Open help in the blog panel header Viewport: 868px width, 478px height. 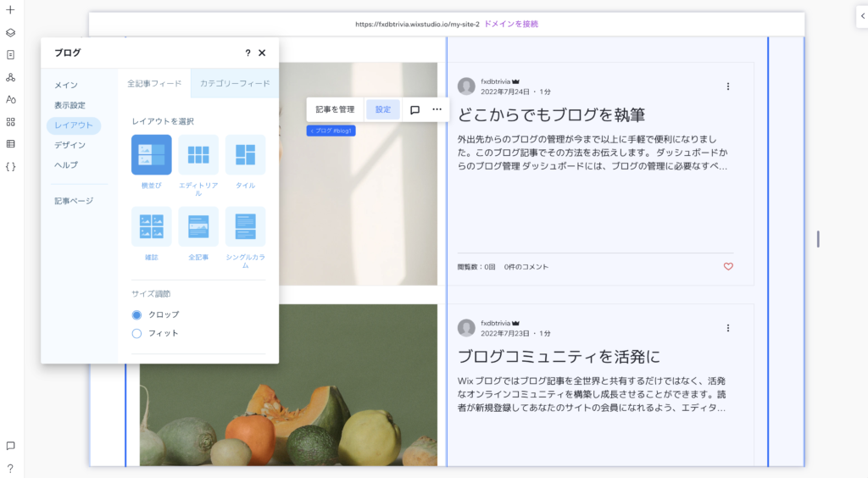[x=248, y=53]
